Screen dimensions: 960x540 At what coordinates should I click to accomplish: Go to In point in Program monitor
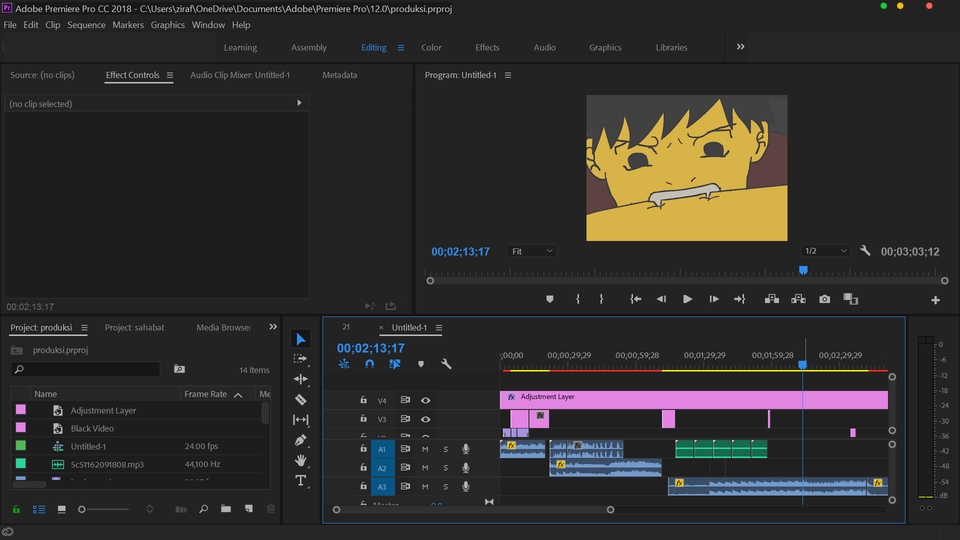click(636, 299)
